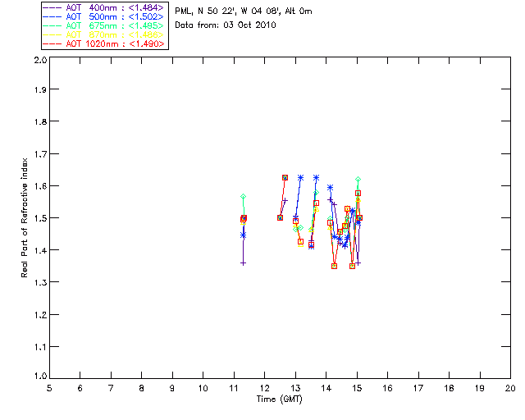This screenshot has width=525, height=420.
Task: Click the green diamond marker near 1.57 at 11.3h
Action: click(x=244, y=197)
